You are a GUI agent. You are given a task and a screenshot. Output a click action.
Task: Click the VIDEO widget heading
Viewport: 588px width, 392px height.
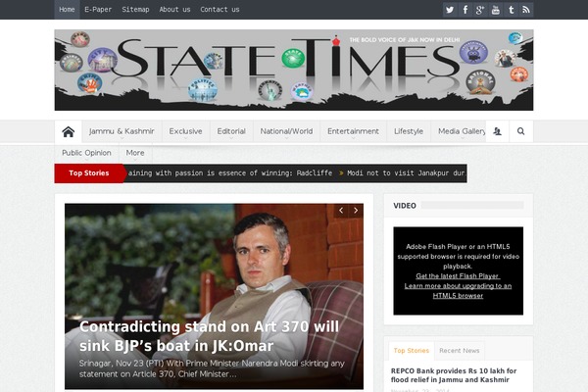coord(405,206)
